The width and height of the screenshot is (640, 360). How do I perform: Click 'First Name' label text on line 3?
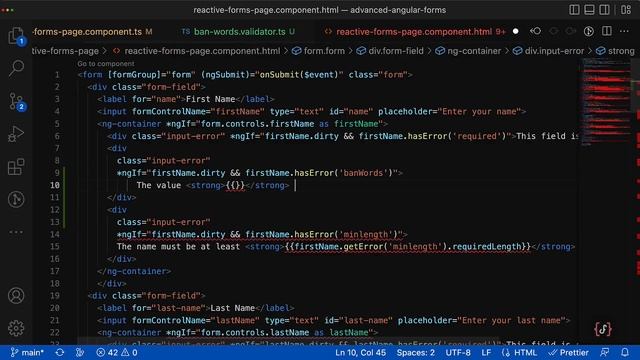click(x=211, y=99)
